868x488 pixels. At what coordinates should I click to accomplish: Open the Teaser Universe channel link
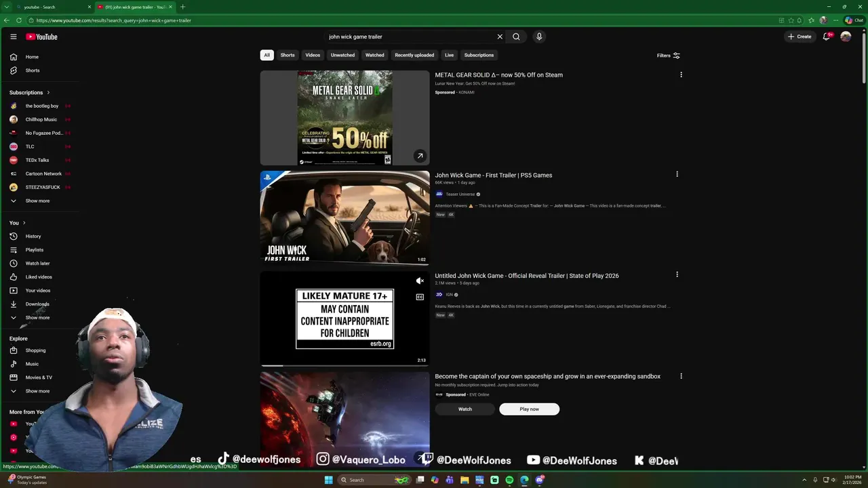click(460, 195)
